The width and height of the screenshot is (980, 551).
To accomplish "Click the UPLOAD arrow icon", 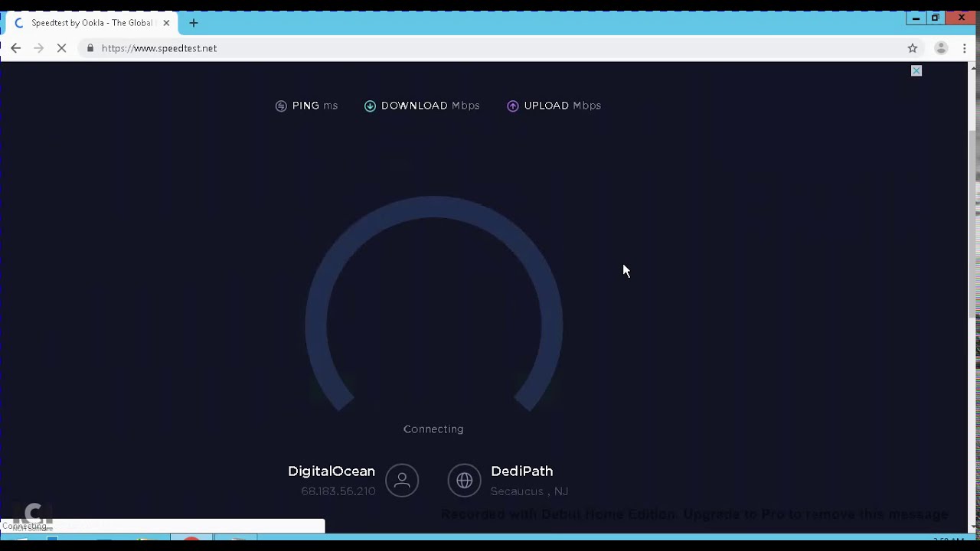I will pos(513,106).
